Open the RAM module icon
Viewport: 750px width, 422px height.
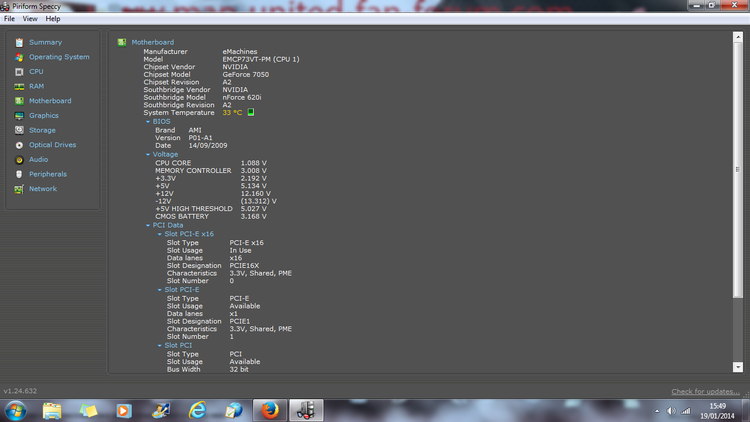19,86
